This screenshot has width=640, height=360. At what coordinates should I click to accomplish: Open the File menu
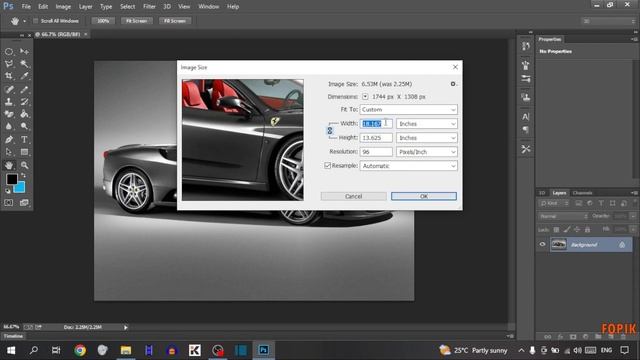[26, 7]
